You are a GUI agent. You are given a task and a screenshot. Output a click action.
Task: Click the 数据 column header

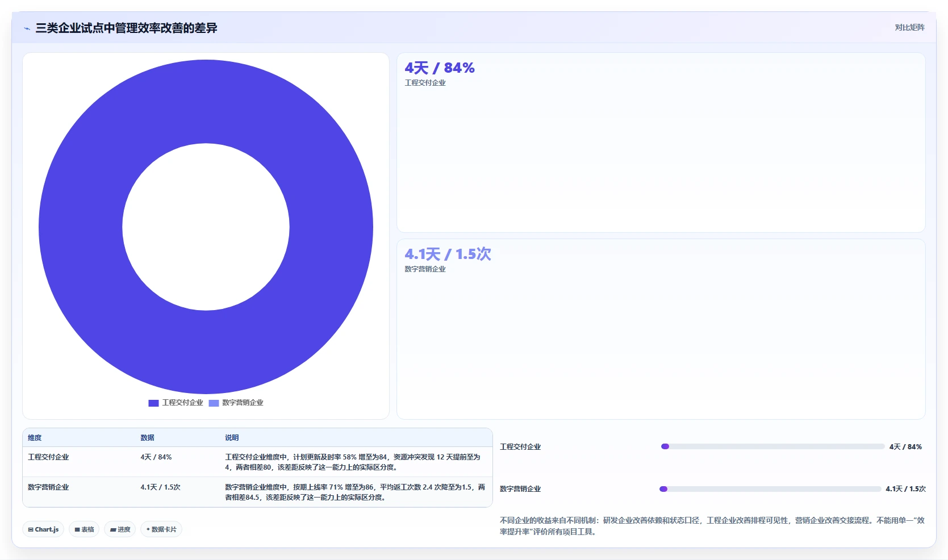pyautogui.click(x=148, y=438)
